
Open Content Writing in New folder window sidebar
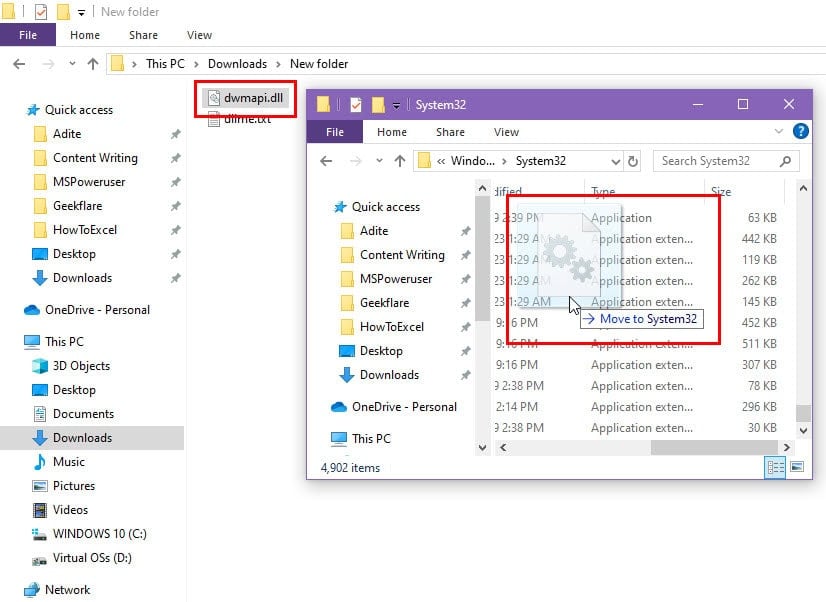tap(95, 158)
